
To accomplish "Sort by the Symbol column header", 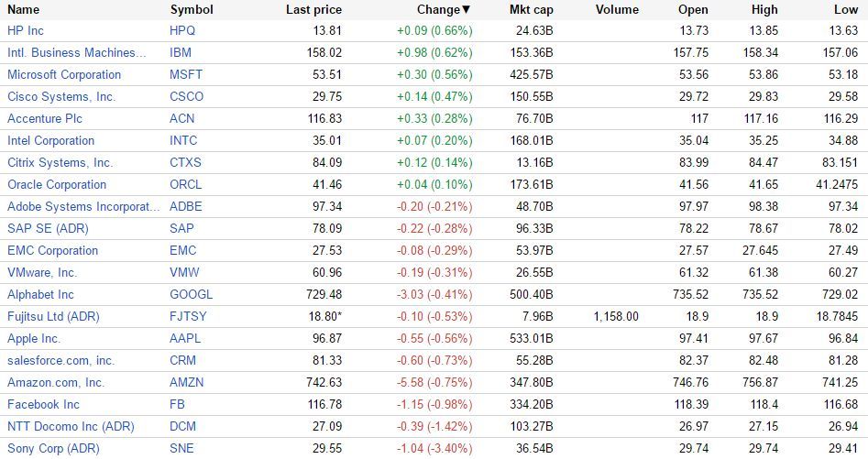I will click(191, 9).
